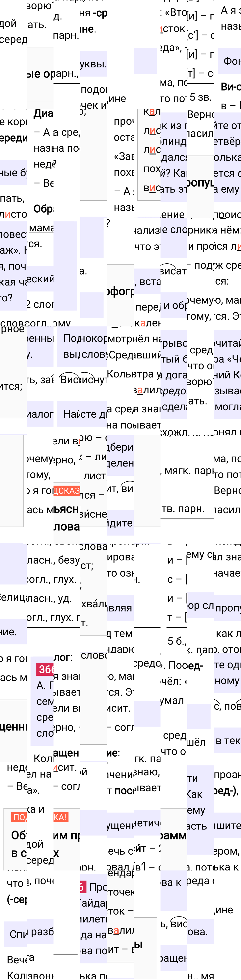This screenshot has width=241, height=980.
Task: Click the text 'ером,'
Action: pyautogui.click(x=227, y=851)
